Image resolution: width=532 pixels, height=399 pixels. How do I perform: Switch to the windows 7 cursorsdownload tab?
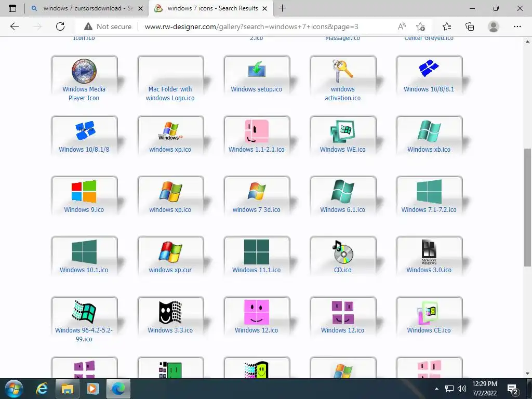pos(87,8)
